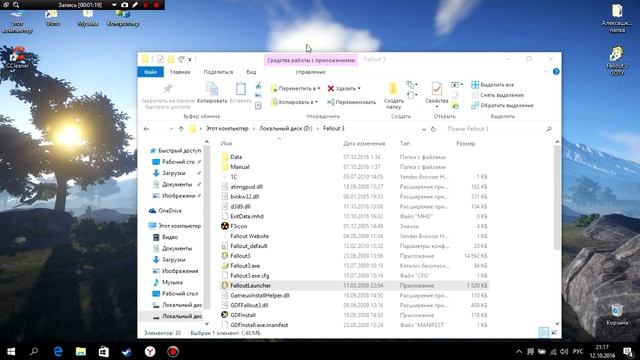Open the Yandex Browser taskbar icon
640x360 pixels.
point(150,351)
